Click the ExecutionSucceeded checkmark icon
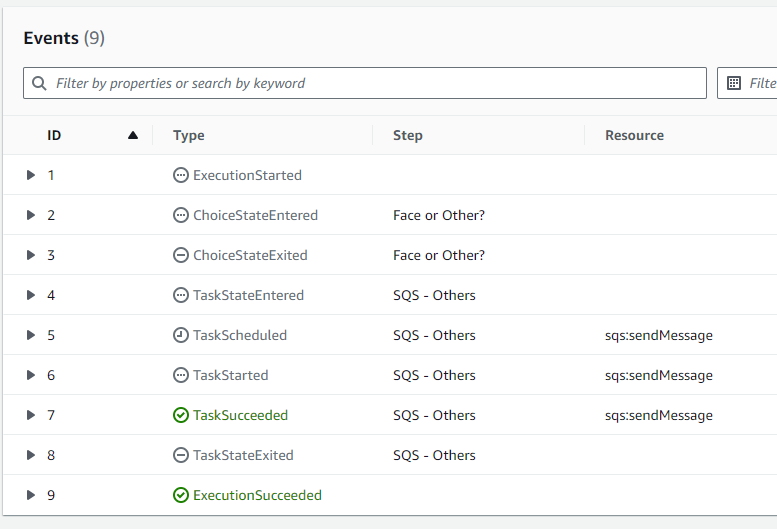The height and width of the screenshot is (529, 777). (180, 495)
